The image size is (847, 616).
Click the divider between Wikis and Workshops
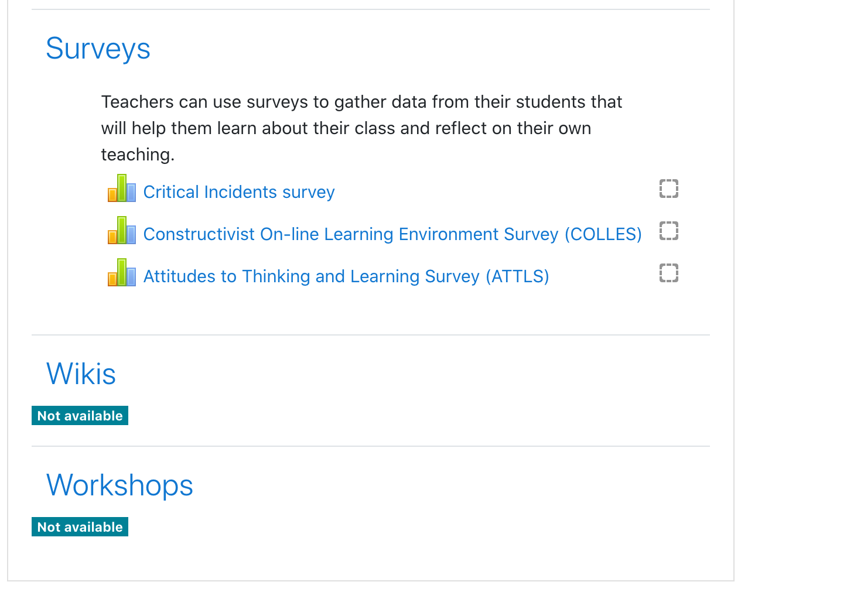(371, 446)
